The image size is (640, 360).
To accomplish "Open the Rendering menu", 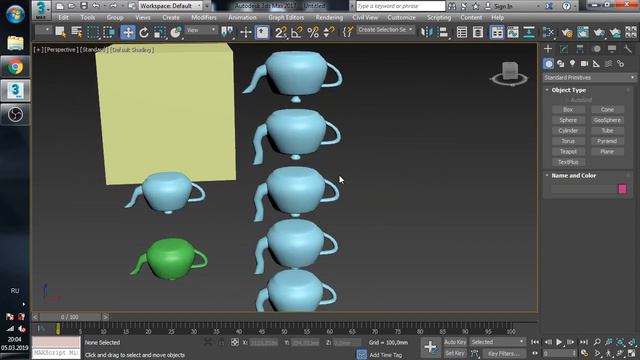I will point(329,18).
